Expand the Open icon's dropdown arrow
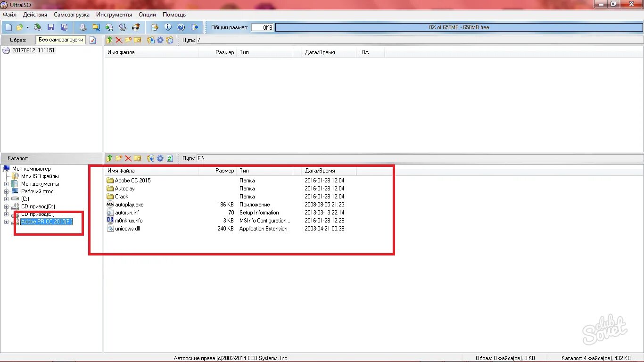 (27, 27)
